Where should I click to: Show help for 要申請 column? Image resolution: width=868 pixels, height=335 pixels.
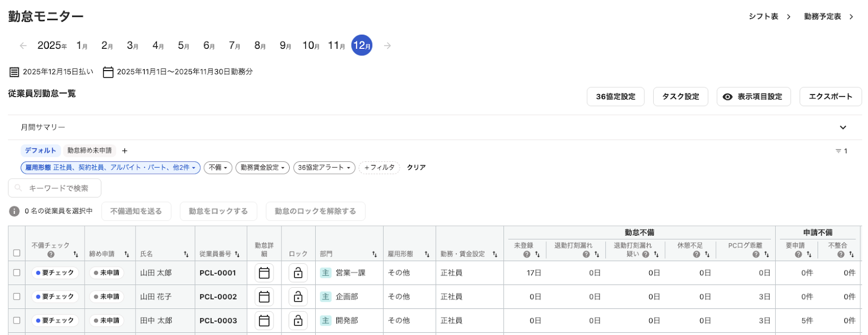799,254
